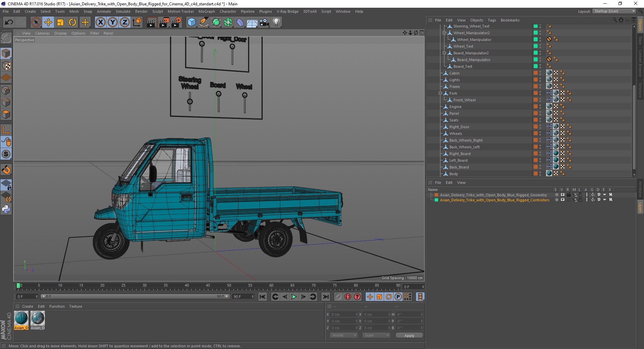This screenshot has width=644, height=349.
Task: Open viewport Cameras menu
Action: tap(42, 33)
